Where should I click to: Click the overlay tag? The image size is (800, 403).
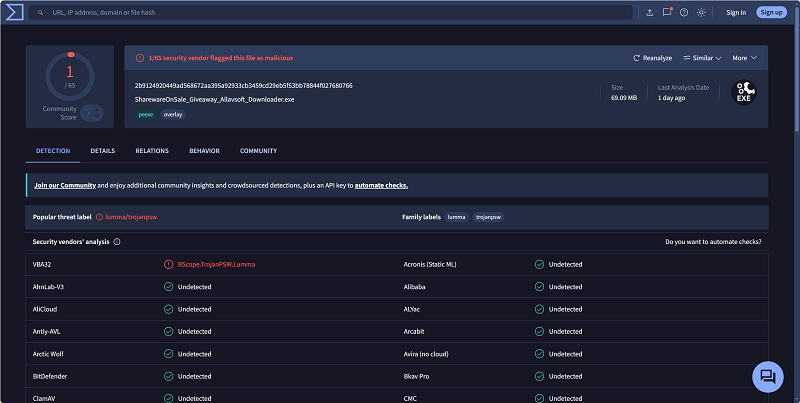point(173,115)
